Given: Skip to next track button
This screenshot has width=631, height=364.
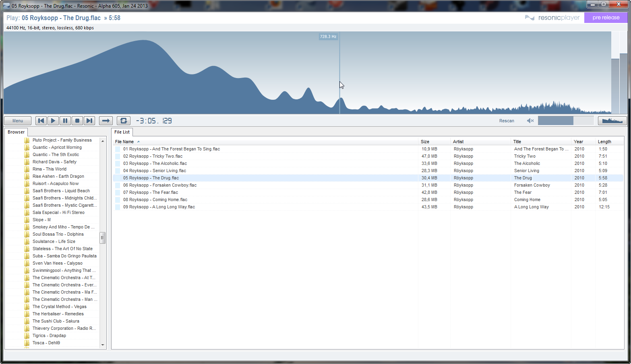Looking at the screenshot, I should (x=89, y=121).
